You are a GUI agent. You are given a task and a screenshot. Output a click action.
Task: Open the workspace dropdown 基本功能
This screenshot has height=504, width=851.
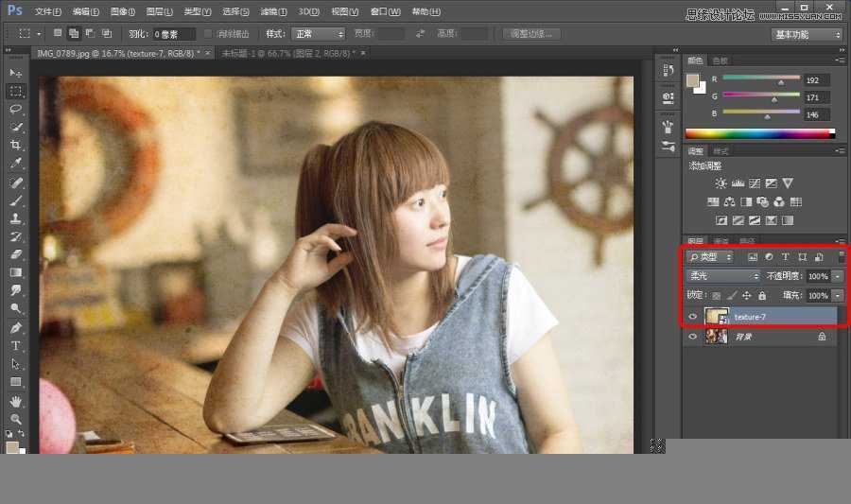807,35
